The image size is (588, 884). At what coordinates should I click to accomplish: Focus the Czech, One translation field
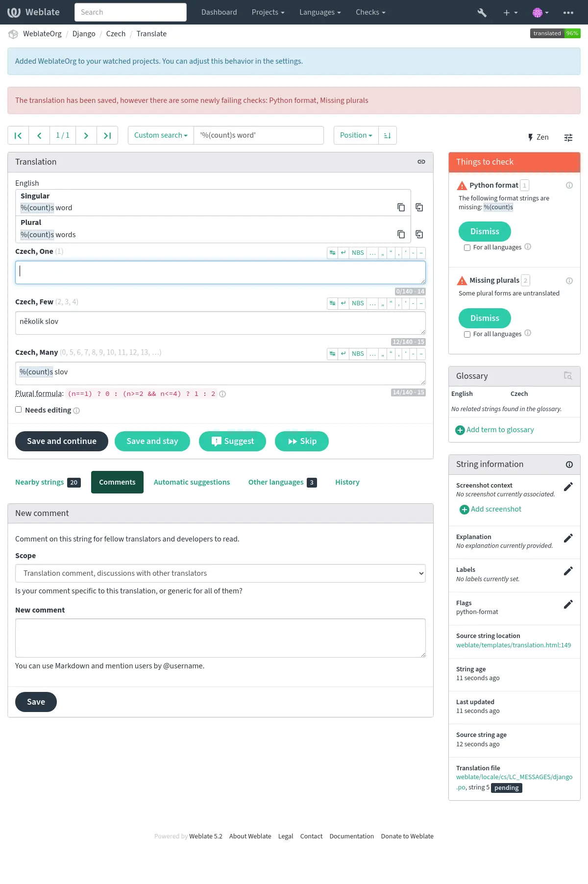[x=220, y=272]
